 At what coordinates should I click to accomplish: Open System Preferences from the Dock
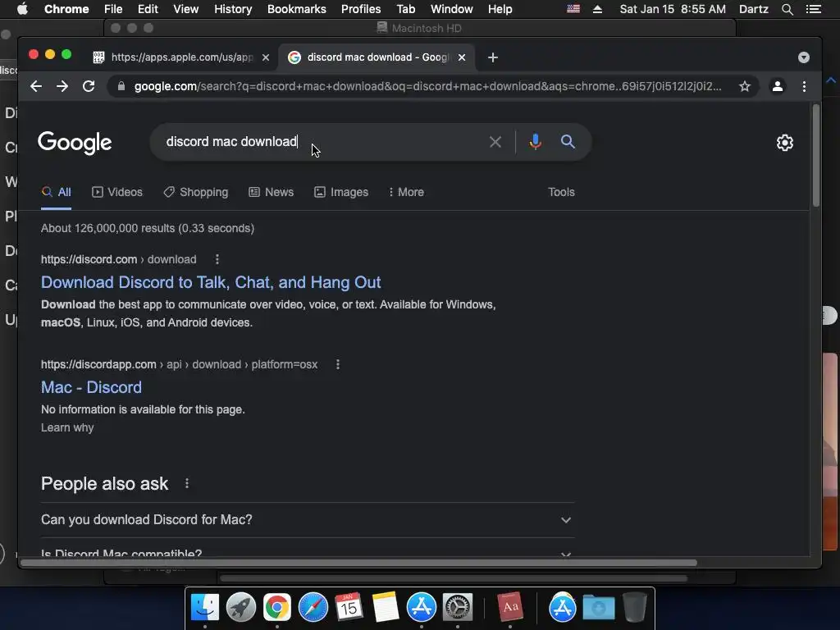coord(458,608)
